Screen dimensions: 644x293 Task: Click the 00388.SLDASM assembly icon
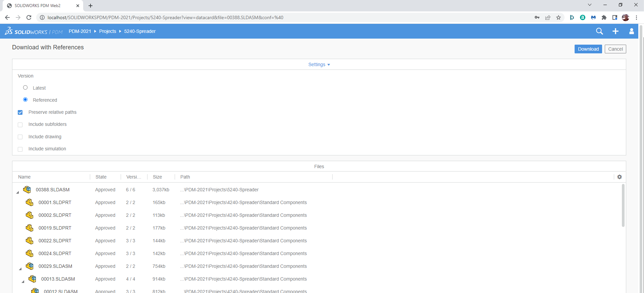coord(27,190)
